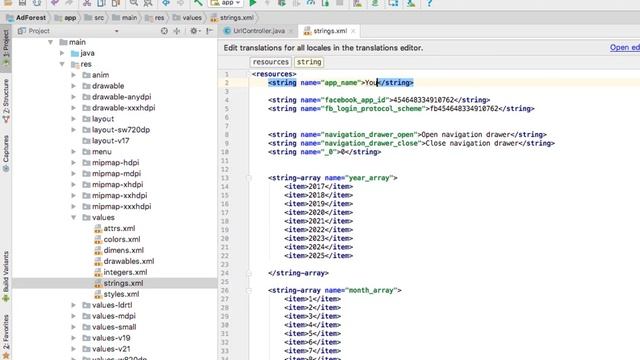Screen dimensions: 640x360
Task: Open the 2: Favorites side tool tab
Action: pos(6,337)
